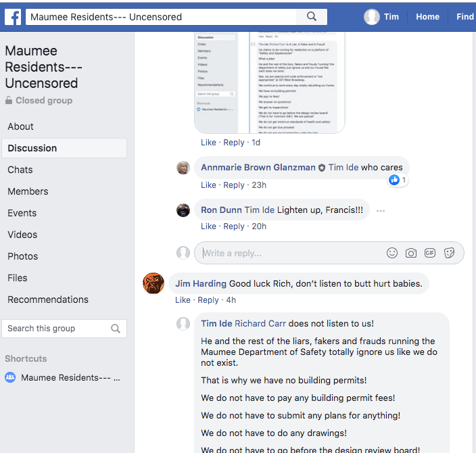
Task: Open the Maumee Residents group shortcut
Action: pyautogui.click(x=70, y=378)
